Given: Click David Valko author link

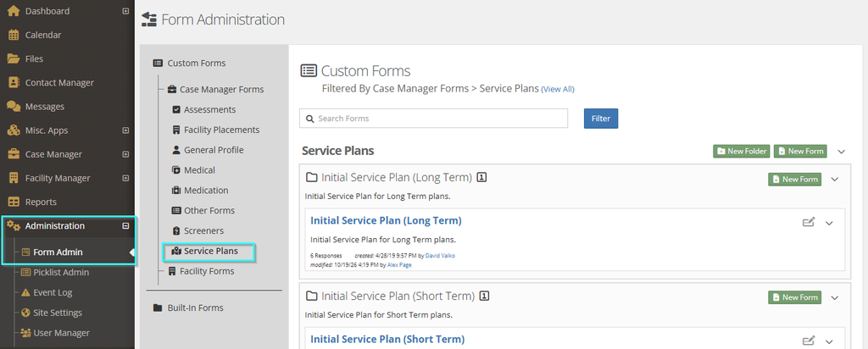Looking at the screenshot, I should click(441, 256).
